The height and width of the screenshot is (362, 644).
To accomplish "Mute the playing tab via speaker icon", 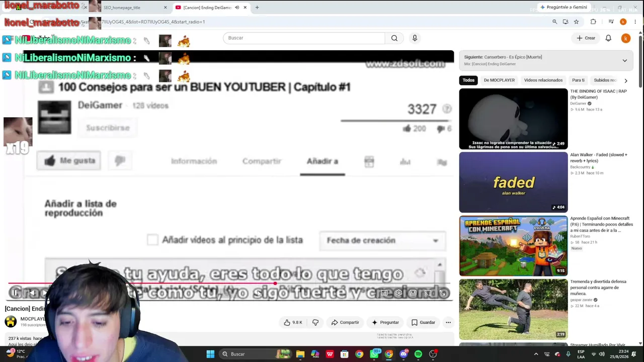I will click(237, 8).
